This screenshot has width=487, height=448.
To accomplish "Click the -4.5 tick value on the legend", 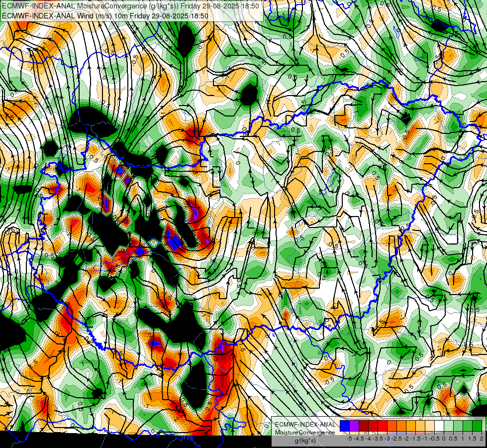I will (359, 439).
